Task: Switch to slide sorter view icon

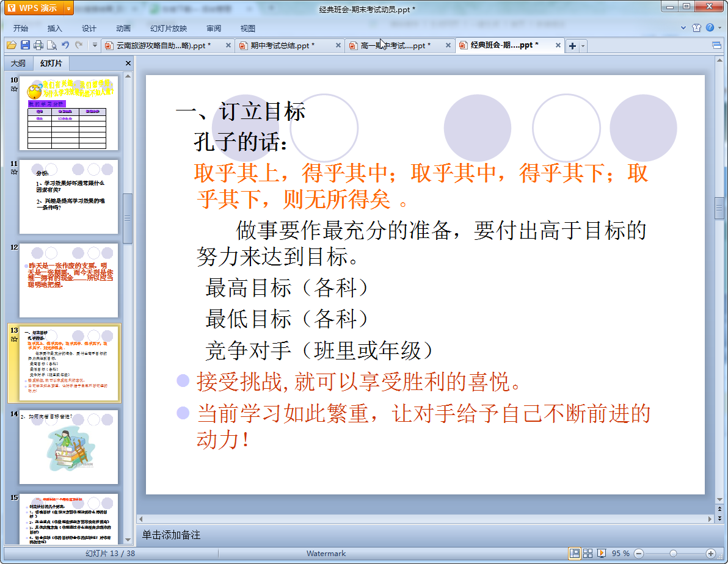Action: 588,554
